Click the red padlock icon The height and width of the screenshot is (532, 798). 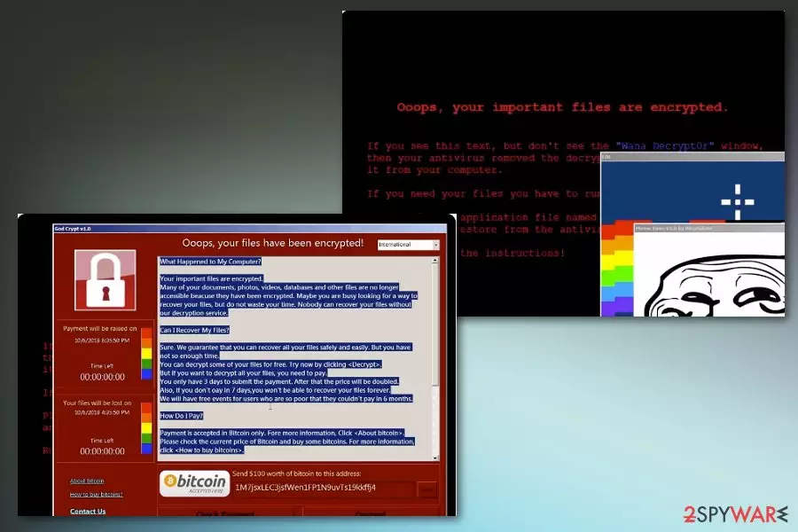coord(105,280)
